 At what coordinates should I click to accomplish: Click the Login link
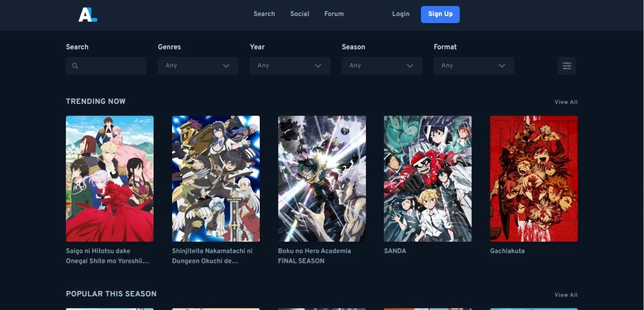tap(401, 14)
